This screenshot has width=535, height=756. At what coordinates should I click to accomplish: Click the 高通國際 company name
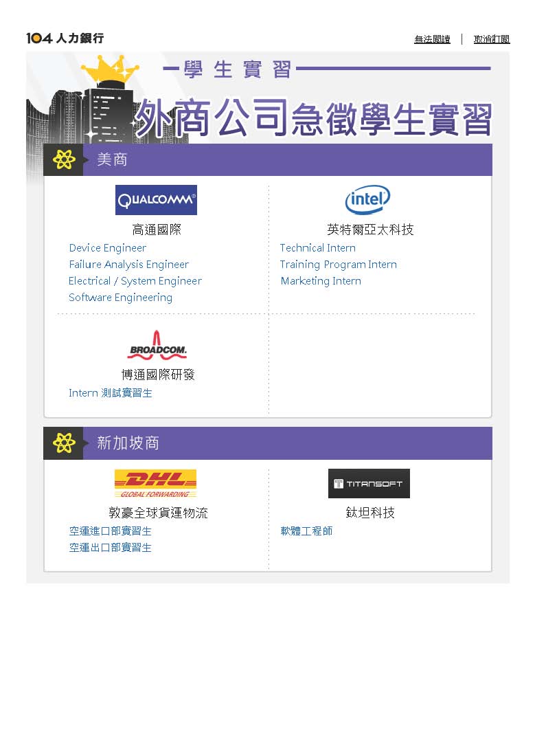[x=157, y=230]
